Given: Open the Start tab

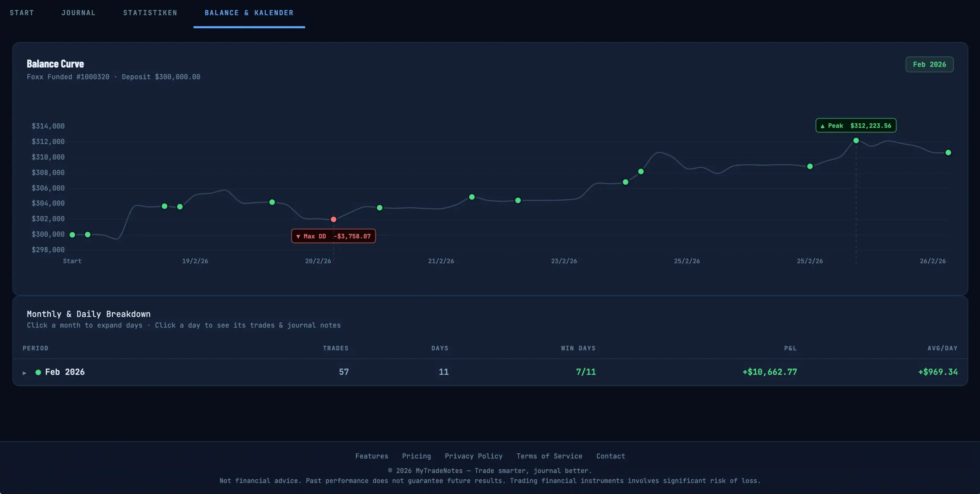Looking at the screenshot, I should coord(22,13).
